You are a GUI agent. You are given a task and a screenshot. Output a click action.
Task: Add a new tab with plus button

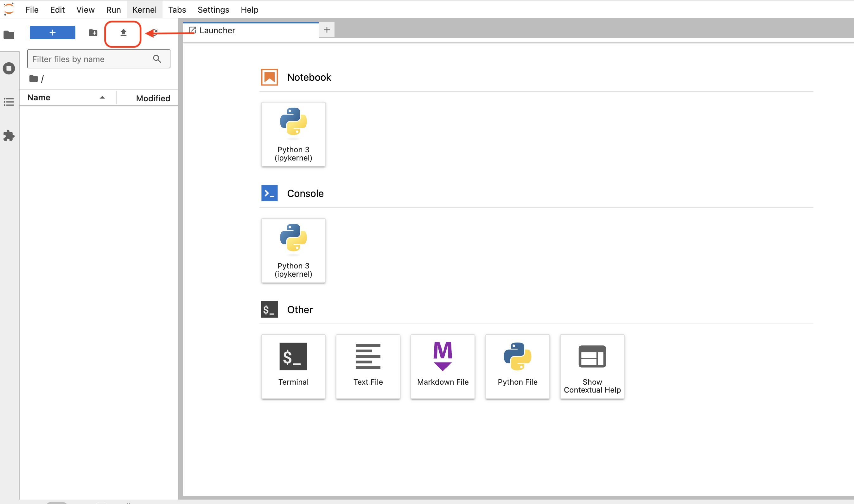point(327,30)
